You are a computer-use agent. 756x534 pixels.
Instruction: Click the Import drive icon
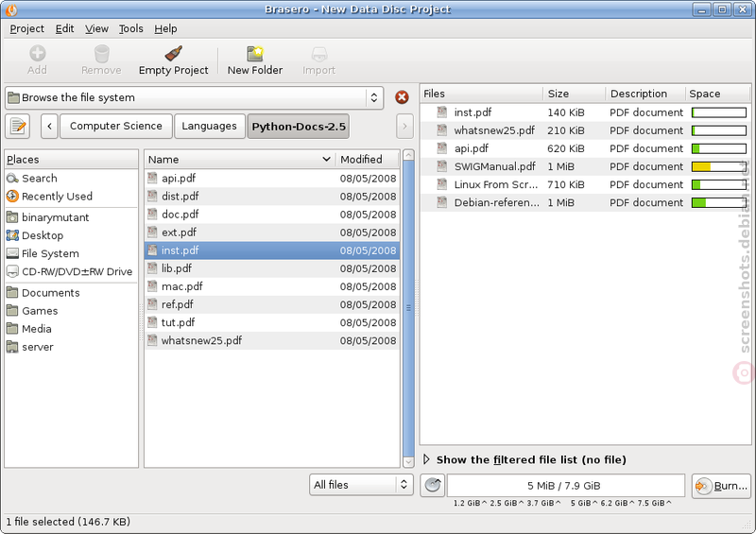tap(319, 54)
